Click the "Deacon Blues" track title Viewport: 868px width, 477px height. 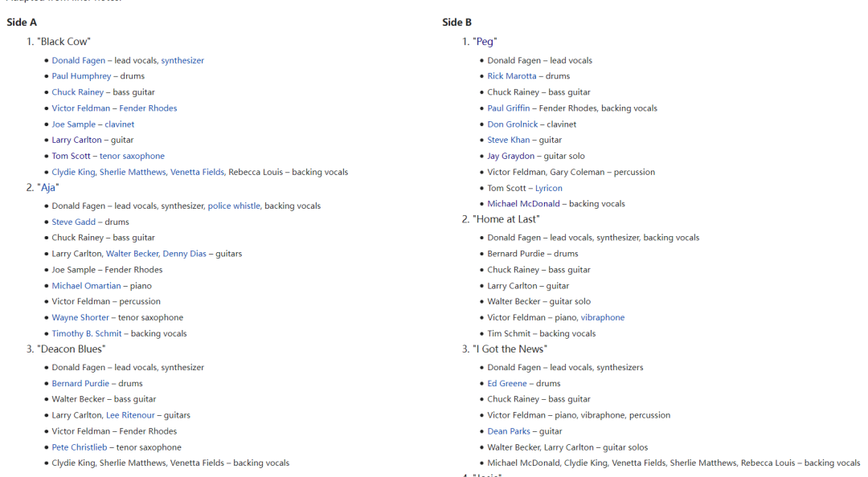tap(72, 349)
